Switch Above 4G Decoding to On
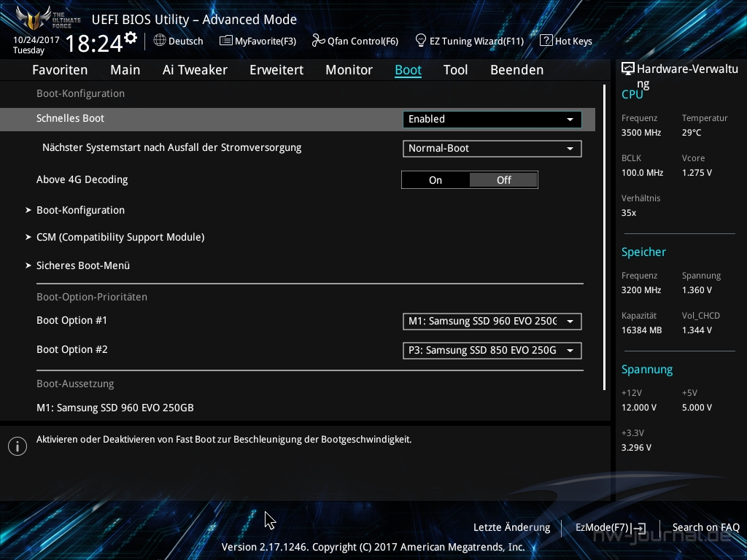 (x=436, y=180)
